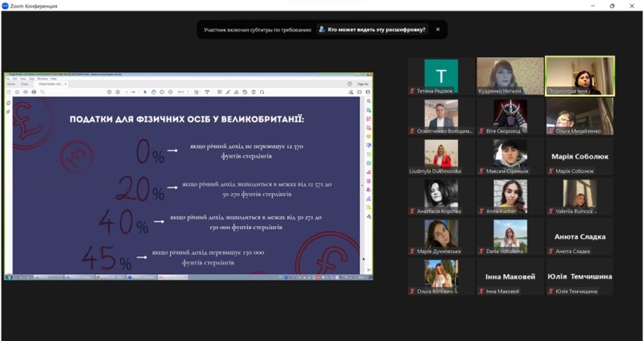Click Sign In in Acrobat window
This screenshot has height=341, width=644.
click(x=363, y=84)
